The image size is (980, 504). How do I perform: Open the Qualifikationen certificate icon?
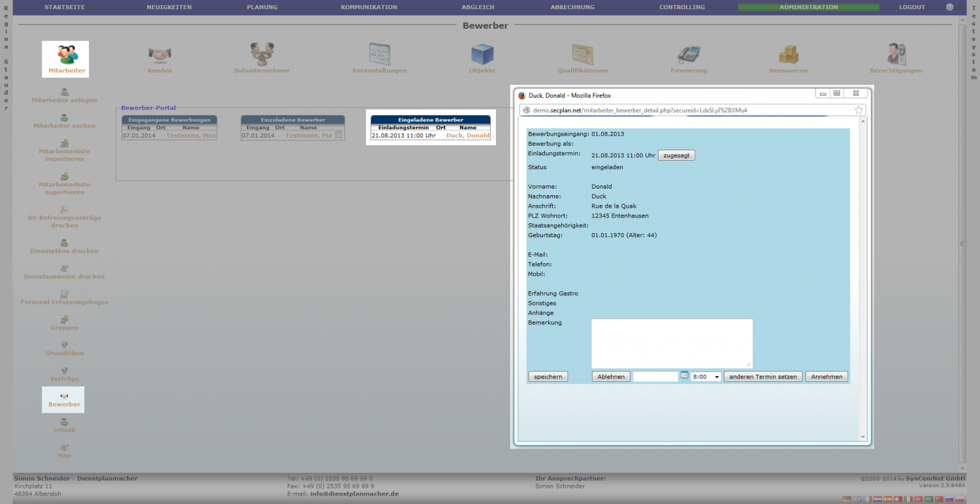pyautogui.click(x=583, y=54)
